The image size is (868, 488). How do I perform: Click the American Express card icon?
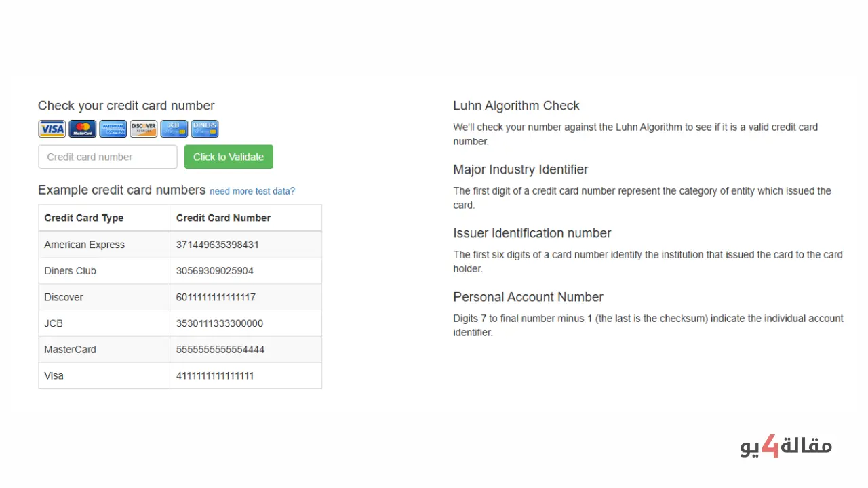pos(113,129)
